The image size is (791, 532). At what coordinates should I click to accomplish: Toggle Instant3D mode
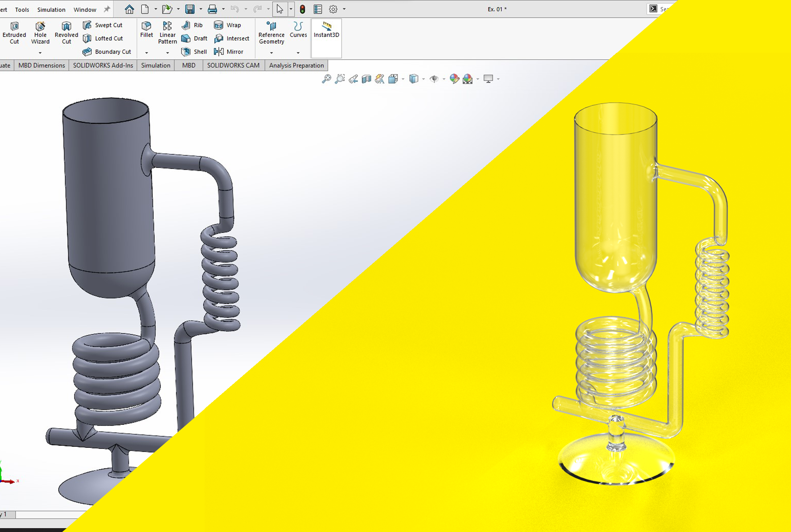point(326,29)
